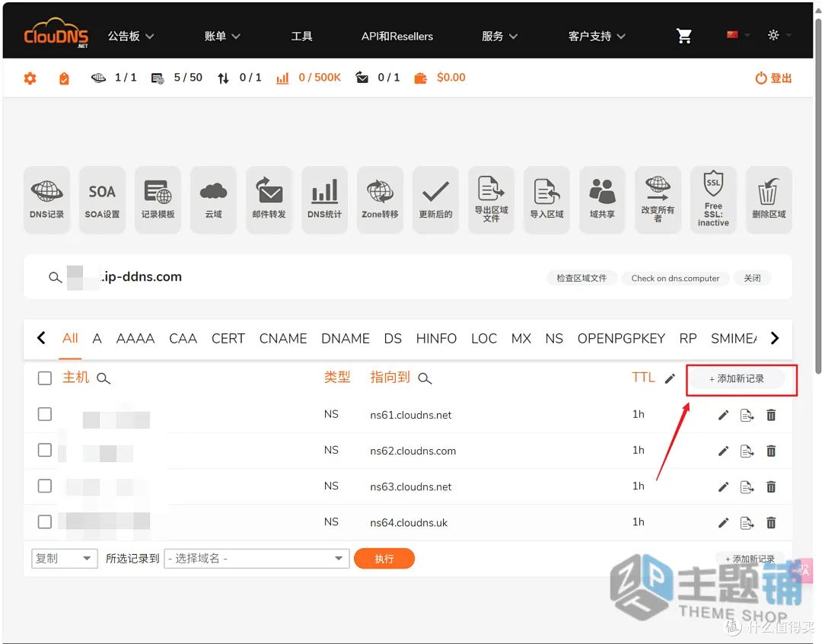822x644 pixels.
Task: Expand the 公告板 menu
Action: 131,37
